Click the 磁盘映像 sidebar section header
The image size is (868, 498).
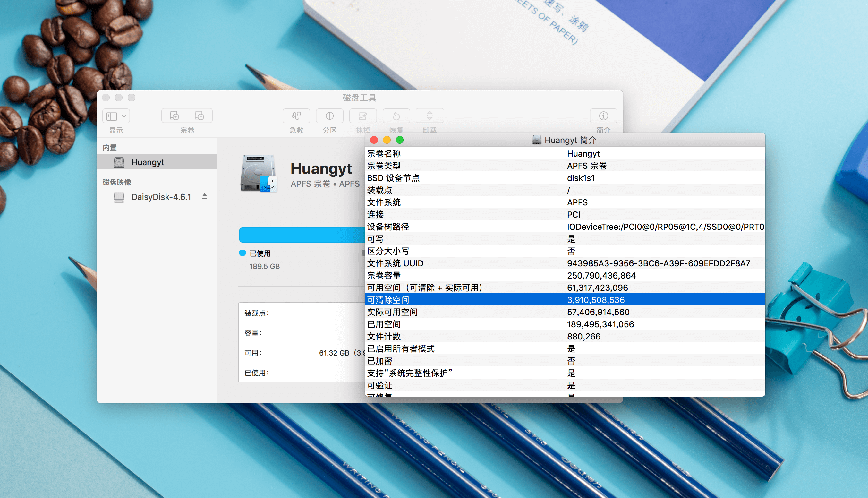(x=117, y=182)
